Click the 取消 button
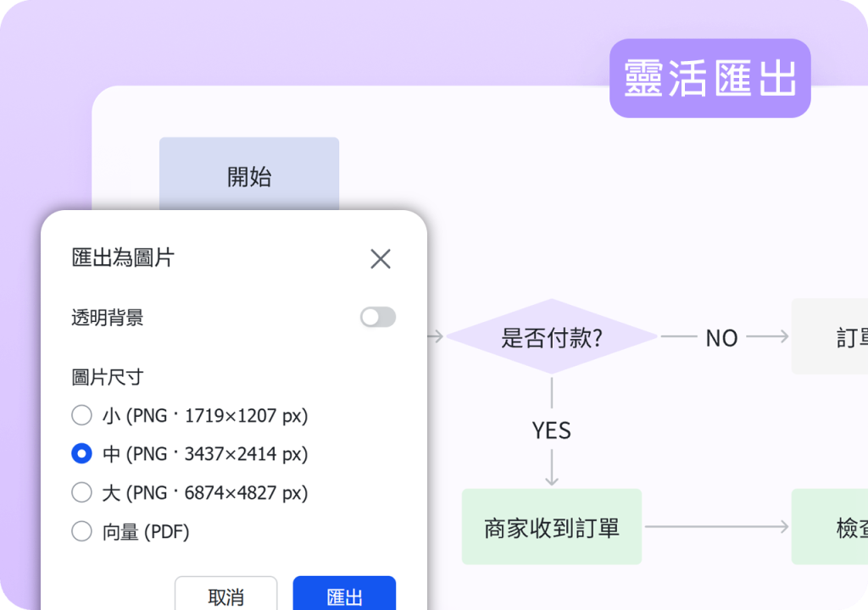The height and width of the screenshot is (610, 868). pos(225,593)
